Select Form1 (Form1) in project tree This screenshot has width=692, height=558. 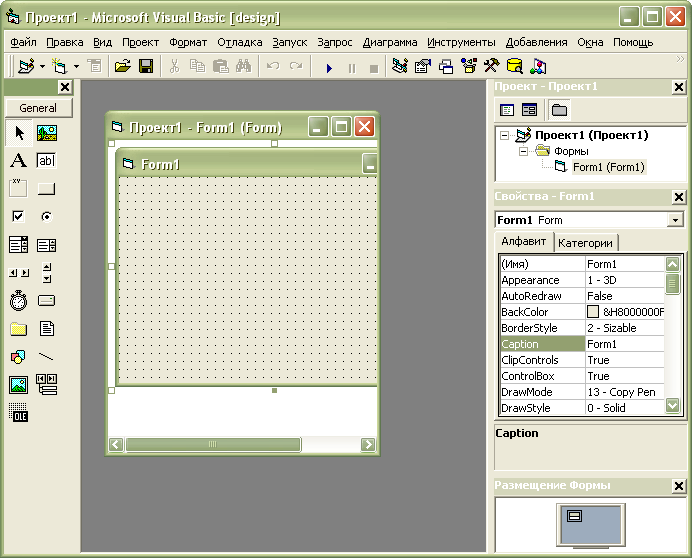coord(609,167)
